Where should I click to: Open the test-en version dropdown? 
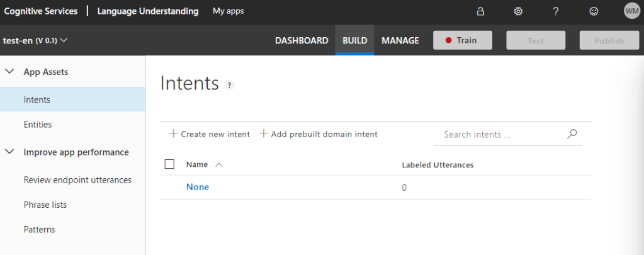coord(36,40)
